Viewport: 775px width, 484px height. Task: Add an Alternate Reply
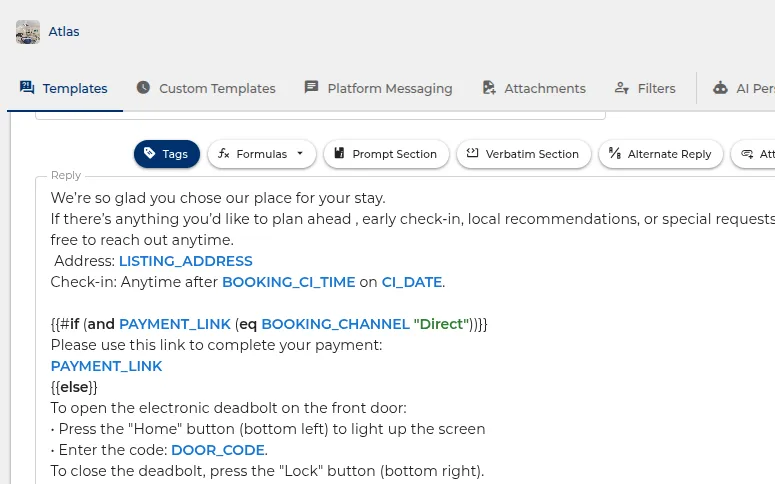tap(661, 154)
